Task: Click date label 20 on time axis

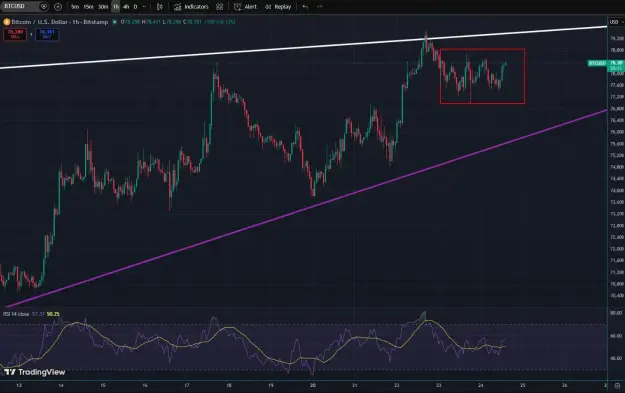Action: (313, 385)
